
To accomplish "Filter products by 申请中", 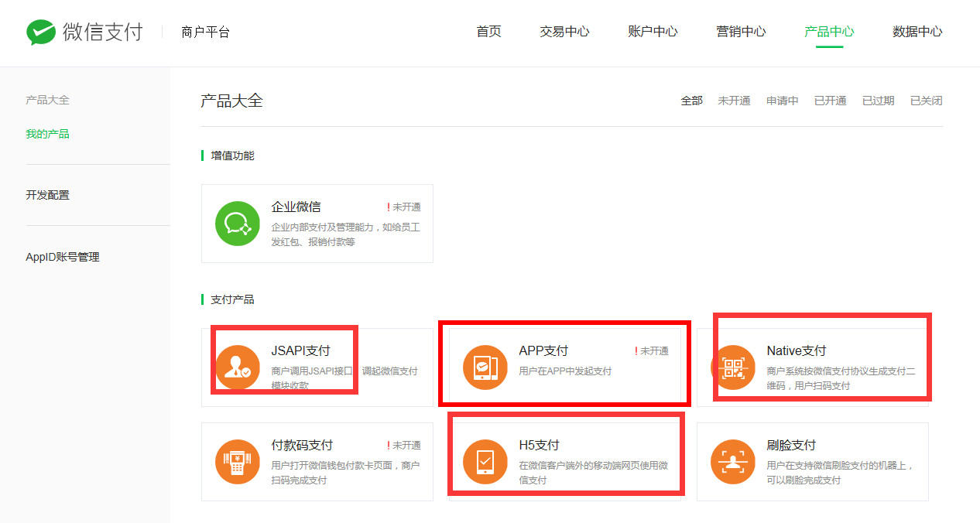I will click(783, 101).
